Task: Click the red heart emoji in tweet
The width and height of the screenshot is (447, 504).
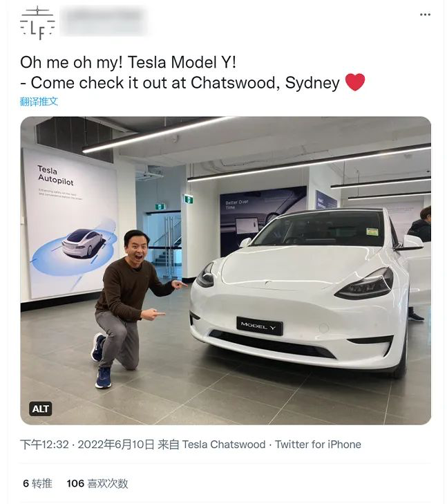Action: [354, 83]
